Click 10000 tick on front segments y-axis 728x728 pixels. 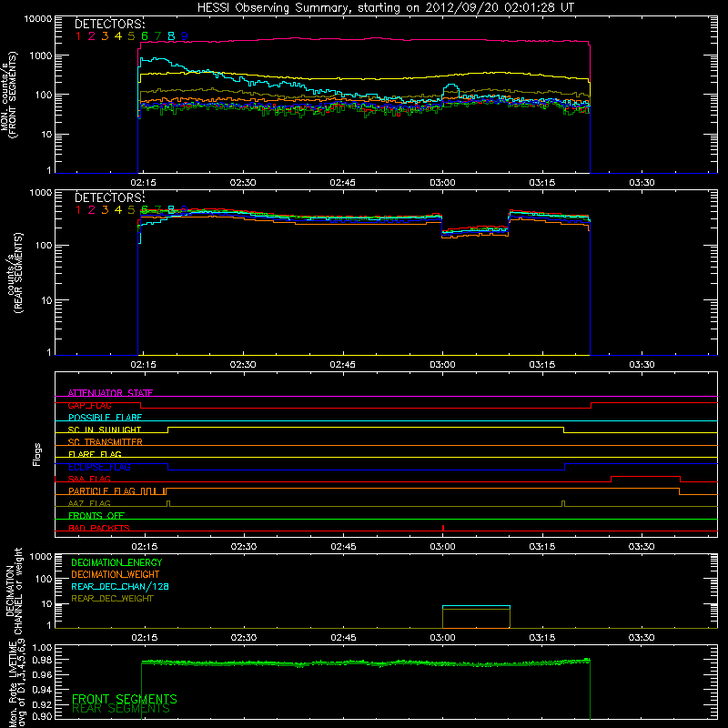pyautogui.click(x=38, y=19)
